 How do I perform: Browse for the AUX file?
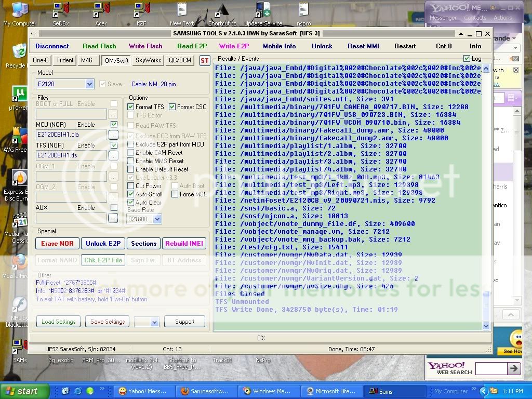(x=113, y=218)
